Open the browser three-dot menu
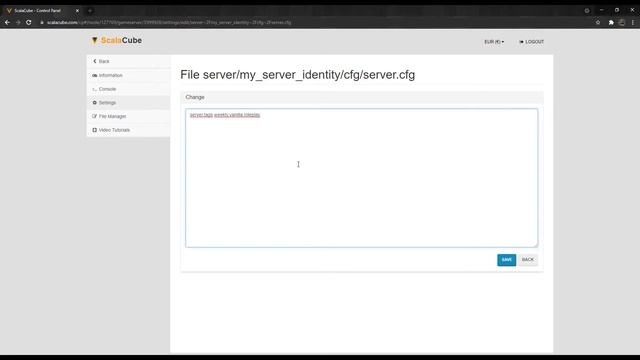This screenshot has height=360, width=640. pos(633,22)
